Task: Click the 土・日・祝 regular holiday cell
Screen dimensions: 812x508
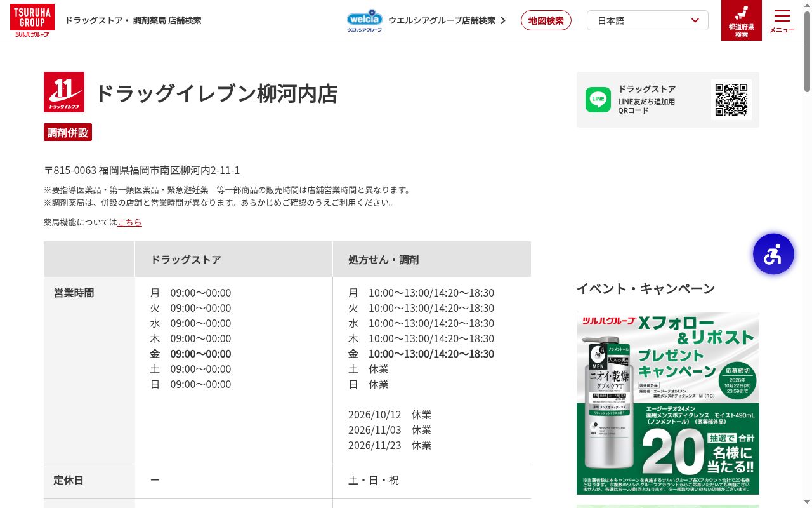Action: (374, 480)
